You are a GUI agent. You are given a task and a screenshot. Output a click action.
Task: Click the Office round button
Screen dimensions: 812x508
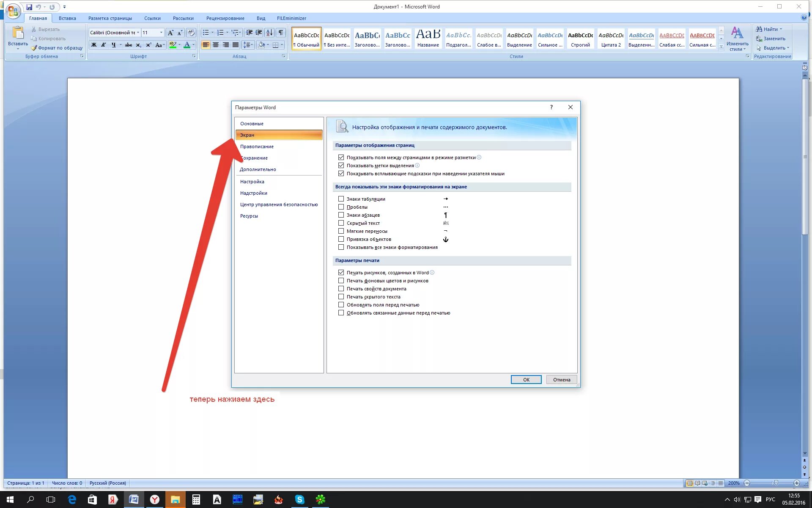click(13, 10)
